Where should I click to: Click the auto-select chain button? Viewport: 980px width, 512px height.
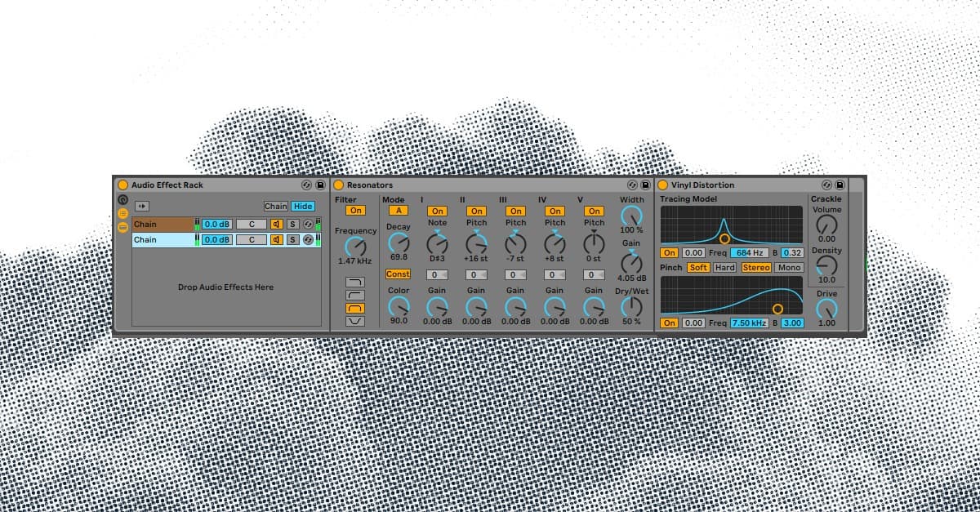[141, 207]
